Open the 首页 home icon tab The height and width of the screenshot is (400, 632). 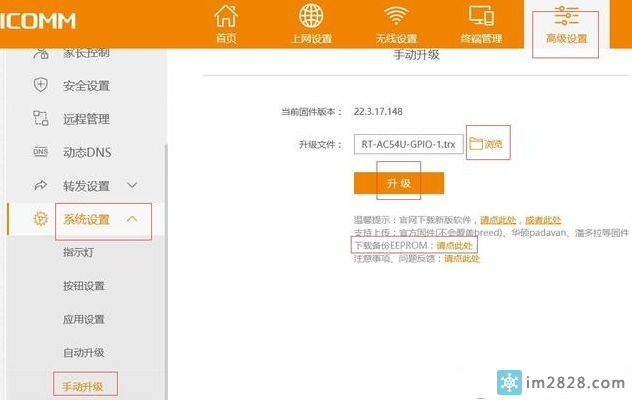pos(227,17)
